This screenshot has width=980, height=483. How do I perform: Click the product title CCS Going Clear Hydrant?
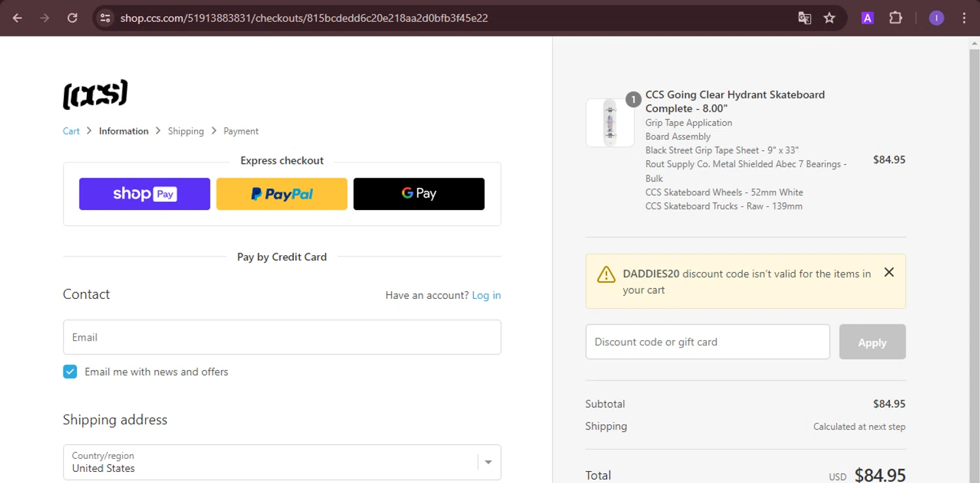tap(735, 102)
